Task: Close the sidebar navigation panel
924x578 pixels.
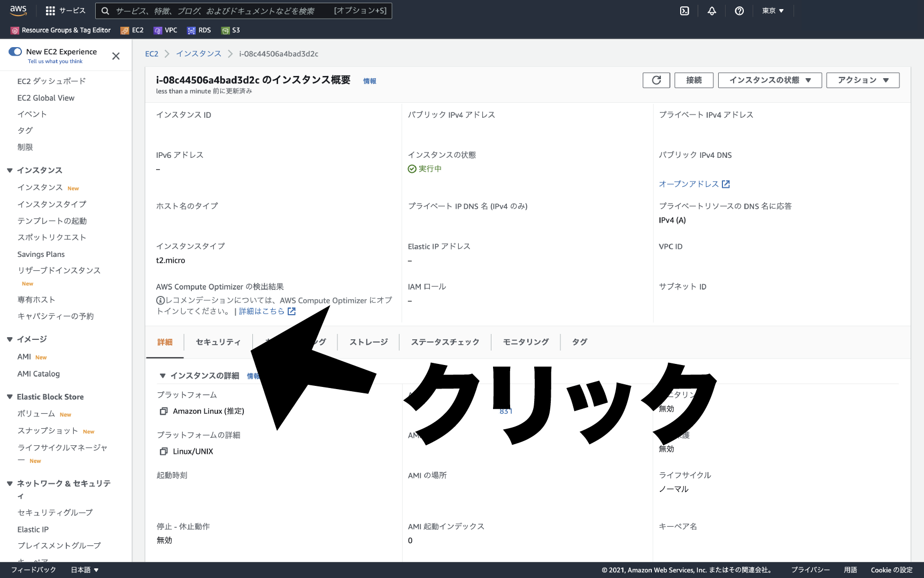Action: point(116,56)
